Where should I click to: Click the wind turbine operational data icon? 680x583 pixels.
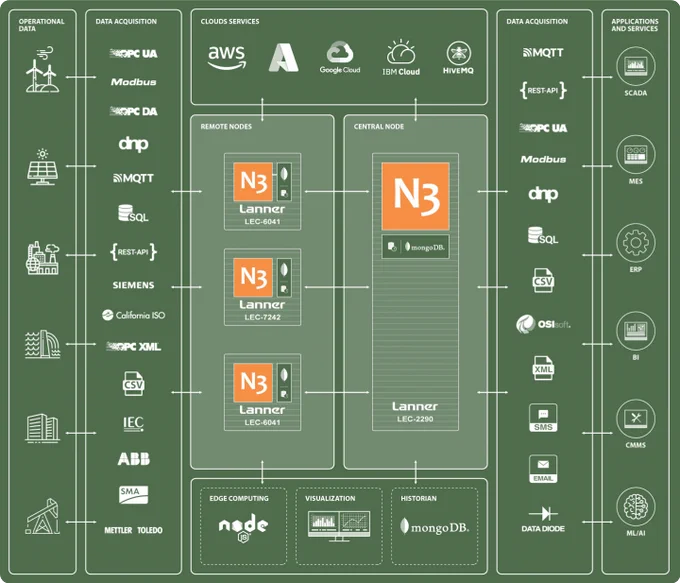42,69
